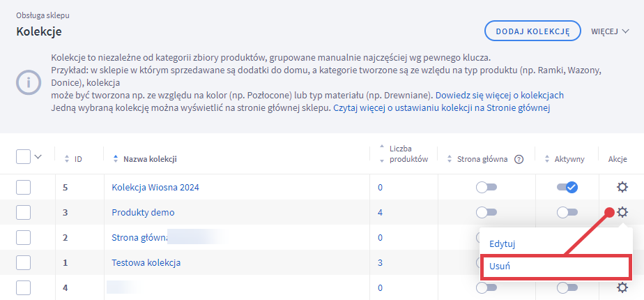Open the Testowa kolekcja collection link
The width and height of the screenshot is (644, 300).
[146, 262]
